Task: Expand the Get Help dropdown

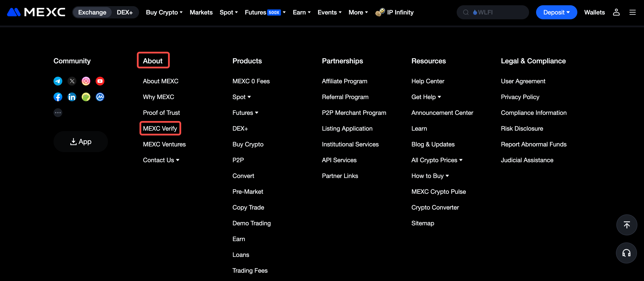Action: click(x=426, y=97)
